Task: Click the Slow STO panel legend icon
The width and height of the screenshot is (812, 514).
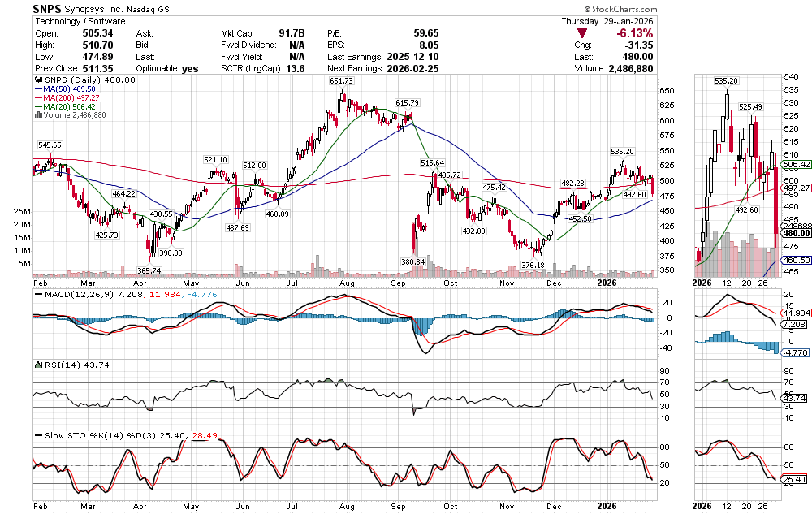Action: pyautogui.click(x=37, y=435)
